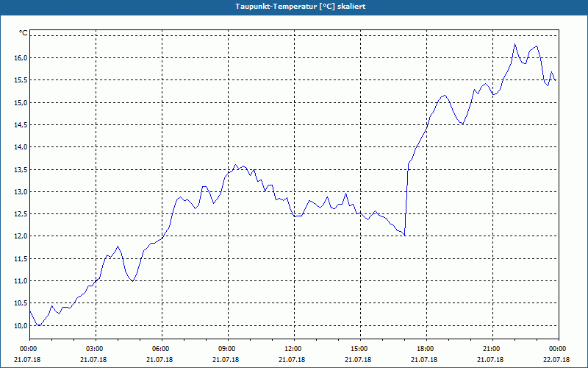Click the 09:00 time label
588x368 pixels.
pyautogui.click(x=228, y=348)
